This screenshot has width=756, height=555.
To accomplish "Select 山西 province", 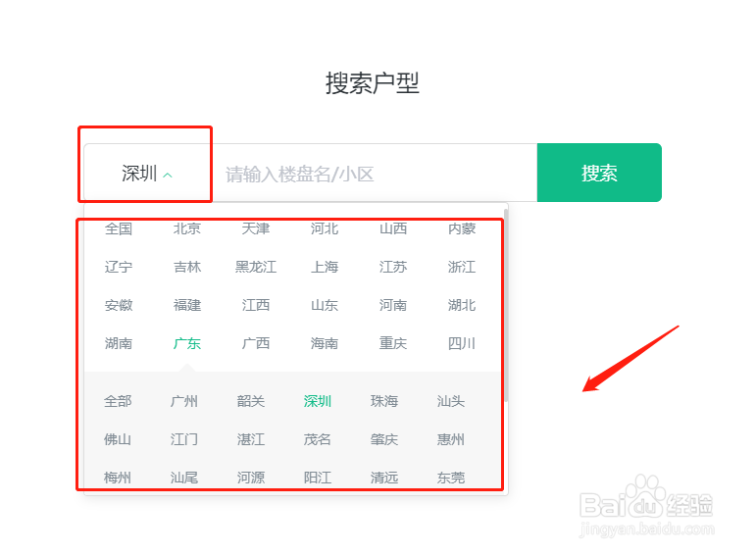I will 393,228.
